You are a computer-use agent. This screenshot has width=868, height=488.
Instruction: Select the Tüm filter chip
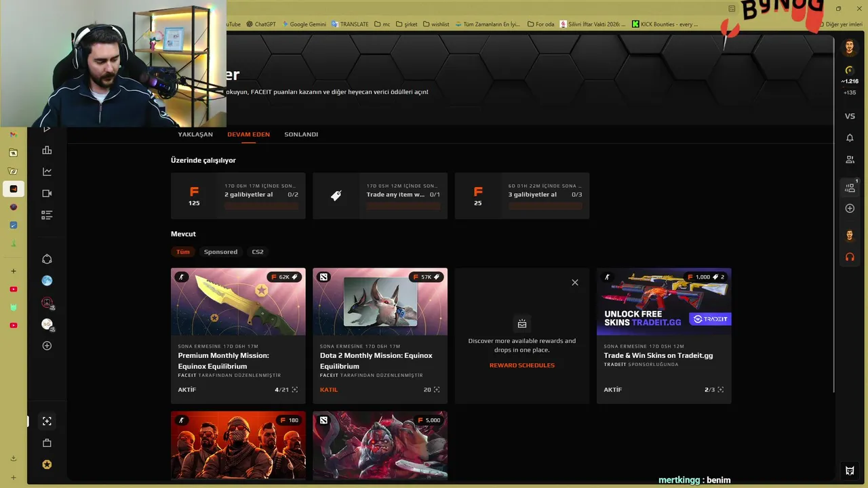point(183,251)
